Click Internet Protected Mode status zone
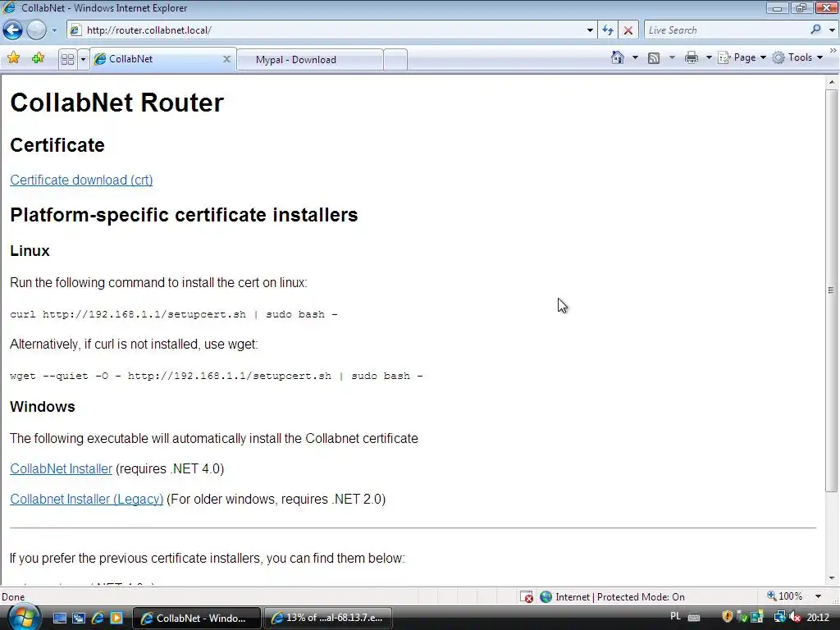The width and height of the screenshot is (840, 630). pyautogui.click(x=612, y=597)
